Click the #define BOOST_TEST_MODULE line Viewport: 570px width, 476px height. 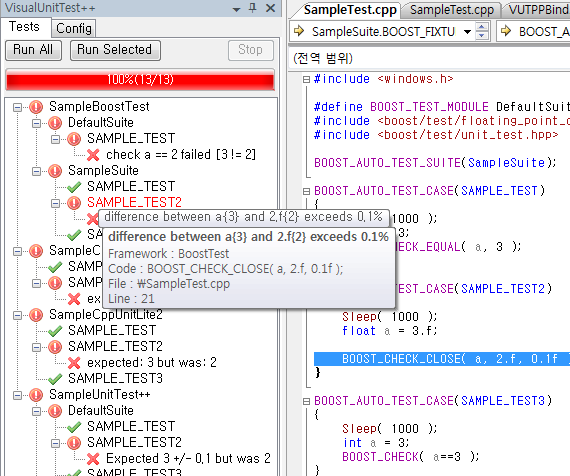441,107
